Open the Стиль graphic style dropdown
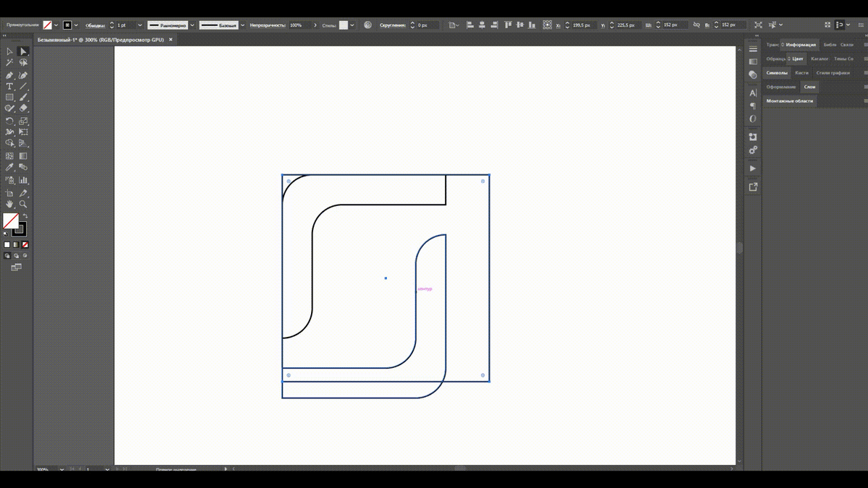 coord(352,25)
